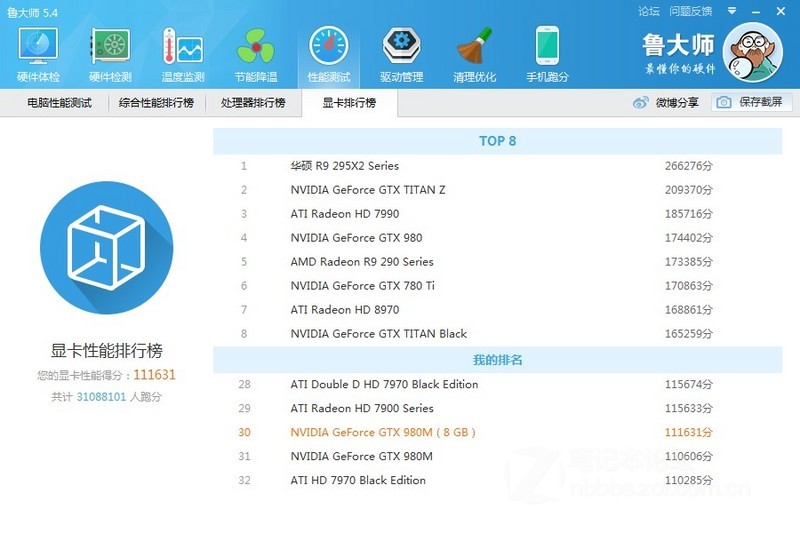This screenshot has height=533, width=800.
Task: Select ATI Radeon HD 7900 Series row
Action: coord(497,408)
